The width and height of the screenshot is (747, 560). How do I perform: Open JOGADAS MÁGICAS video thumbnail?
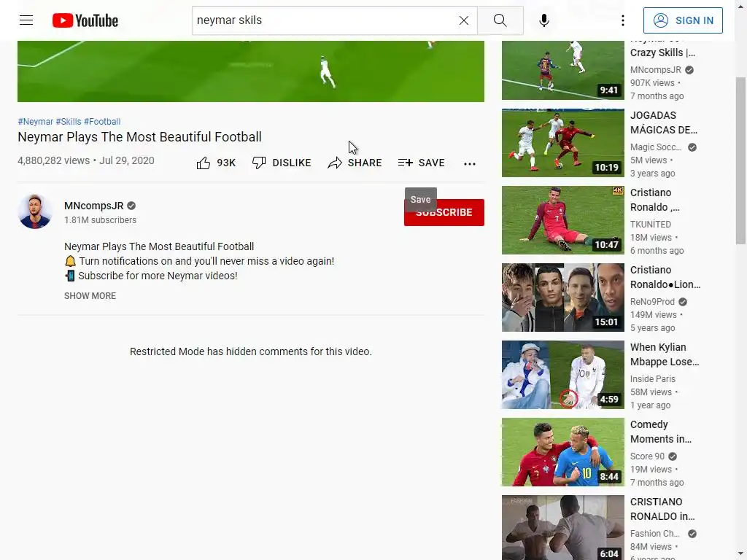tap(562, 143)
